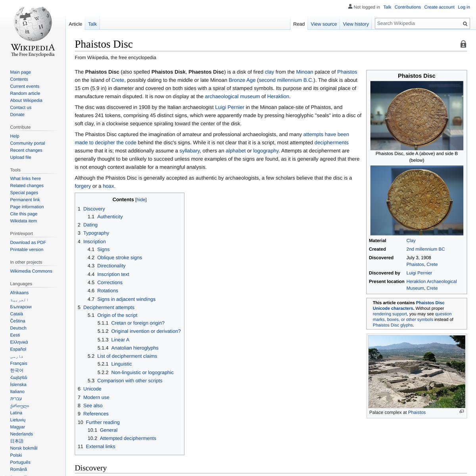Jump to Anatolian hieroglyphs subsection

[x=134, y=348]
